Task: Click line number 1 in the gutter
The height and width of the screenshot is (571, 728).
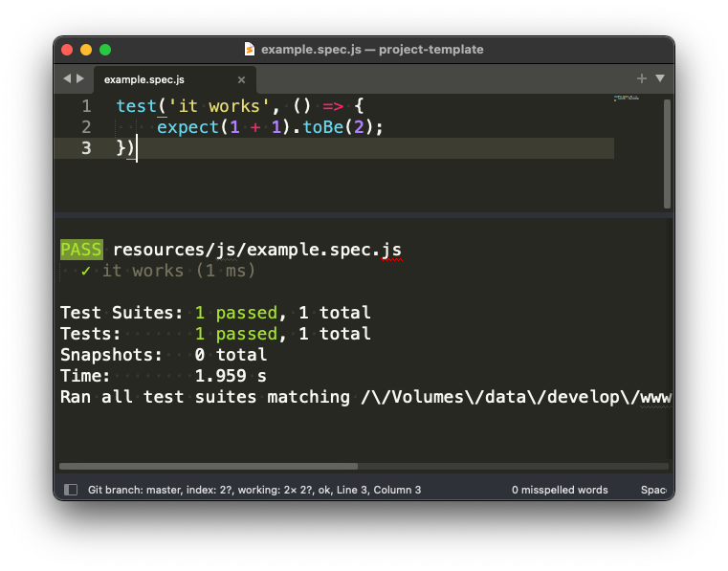Action: [86, 106]
